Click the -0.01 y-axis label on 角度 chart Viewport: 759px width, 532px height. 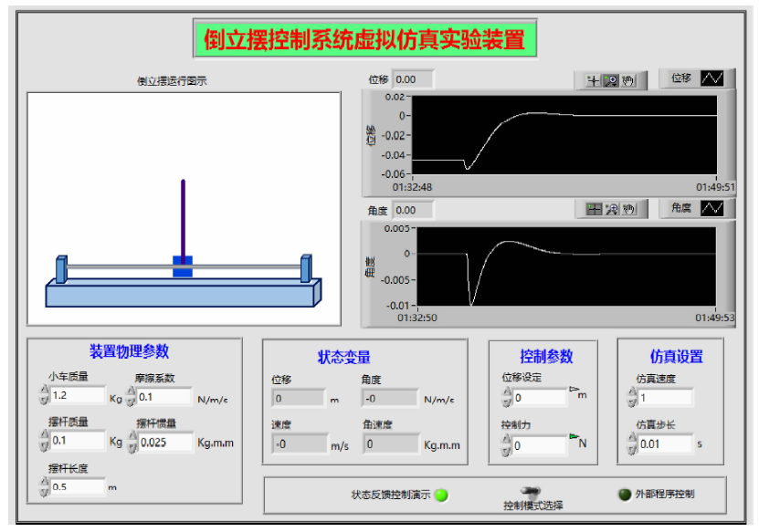point(397,306)
